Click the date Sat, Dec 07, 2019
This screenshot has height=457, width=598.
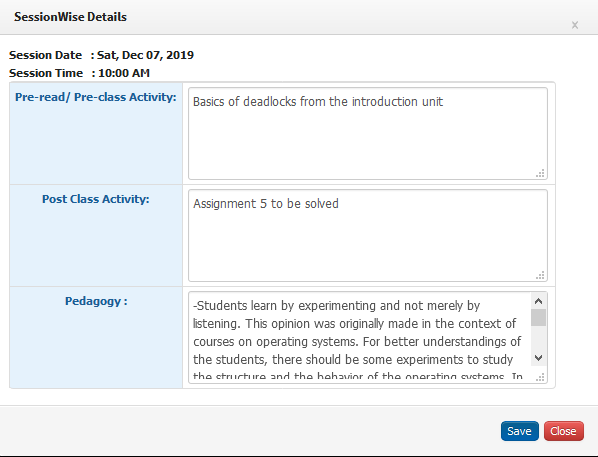point(145,55)
